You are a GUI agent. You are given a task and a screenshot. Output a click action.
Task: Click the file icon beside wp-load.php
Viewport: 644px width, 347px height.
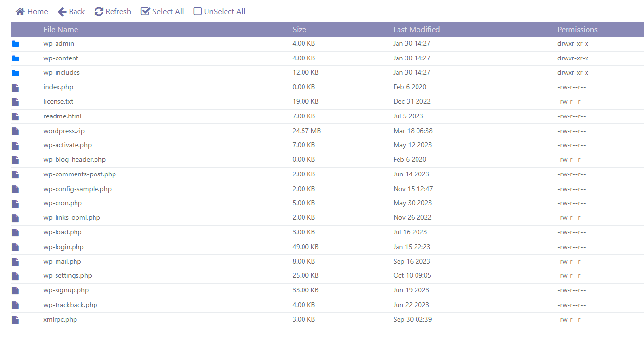15,232
